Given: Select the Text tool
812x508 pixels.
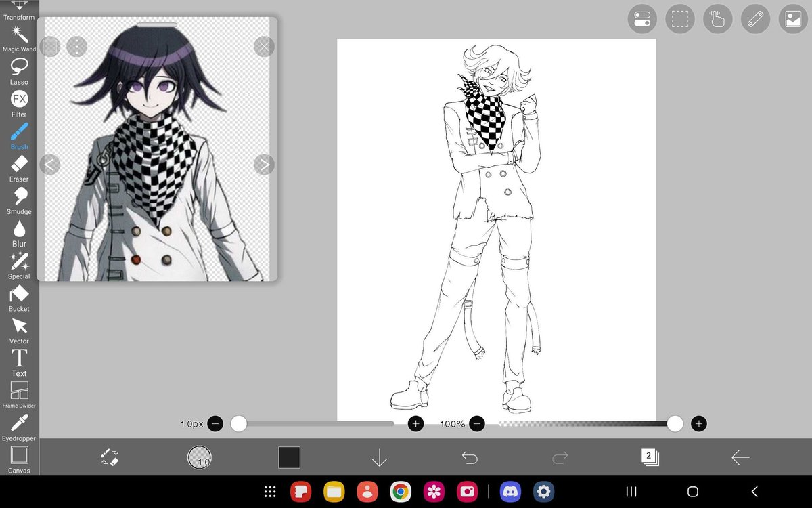Looking at the screenshot, I should (x=19, y=363).
